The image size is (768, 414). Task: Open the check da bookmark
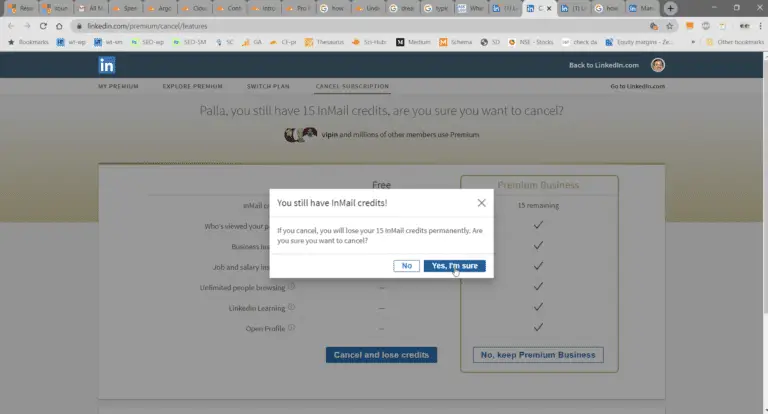coord(579,42)
